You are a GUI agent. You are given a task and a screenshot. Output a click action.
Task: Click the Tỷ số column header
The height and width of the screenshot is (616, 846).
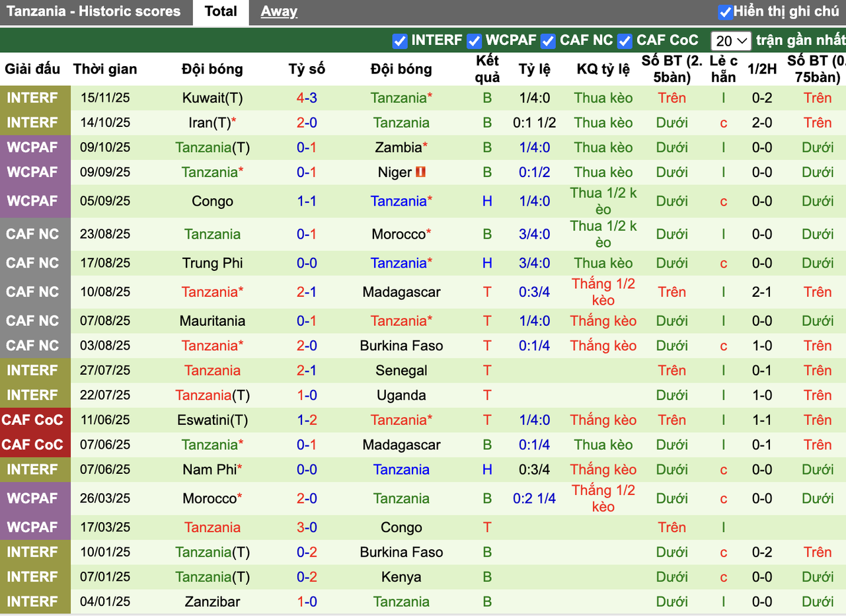(x=307, y=69)
